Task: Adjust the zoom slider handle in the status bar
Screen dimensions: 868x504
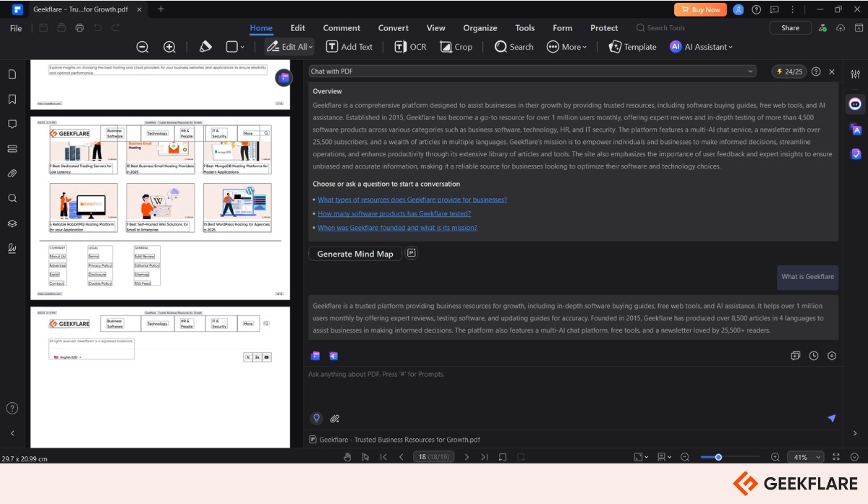Action: pyautogui.click(x=718, y=457)
